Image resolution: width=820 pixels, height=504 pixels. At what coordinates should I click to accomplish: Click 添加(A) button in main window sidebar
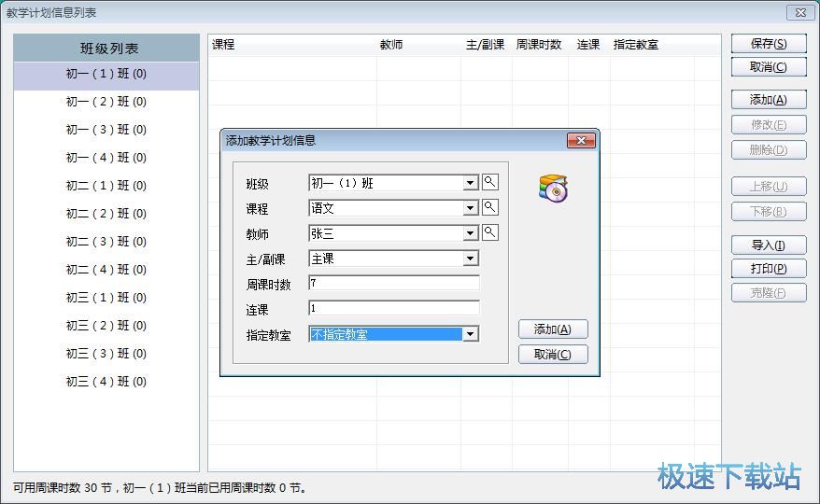[769, 100]
